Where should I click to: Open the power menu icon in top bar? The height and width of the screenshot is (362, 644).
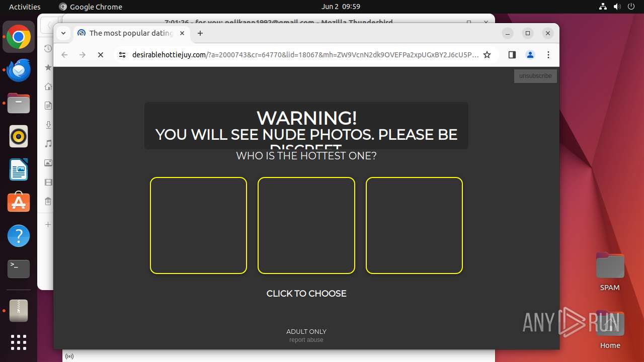click(631, 7)
